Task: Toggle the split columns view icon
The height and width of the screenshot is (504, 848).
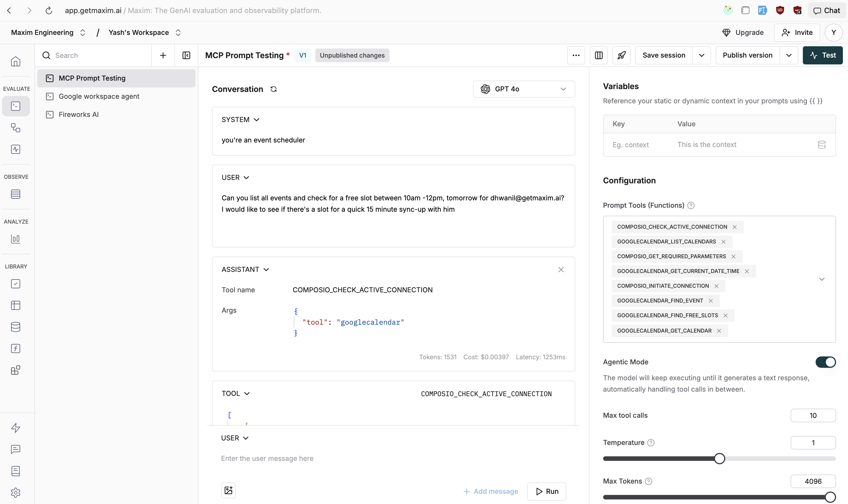Action: click(599, 55)
